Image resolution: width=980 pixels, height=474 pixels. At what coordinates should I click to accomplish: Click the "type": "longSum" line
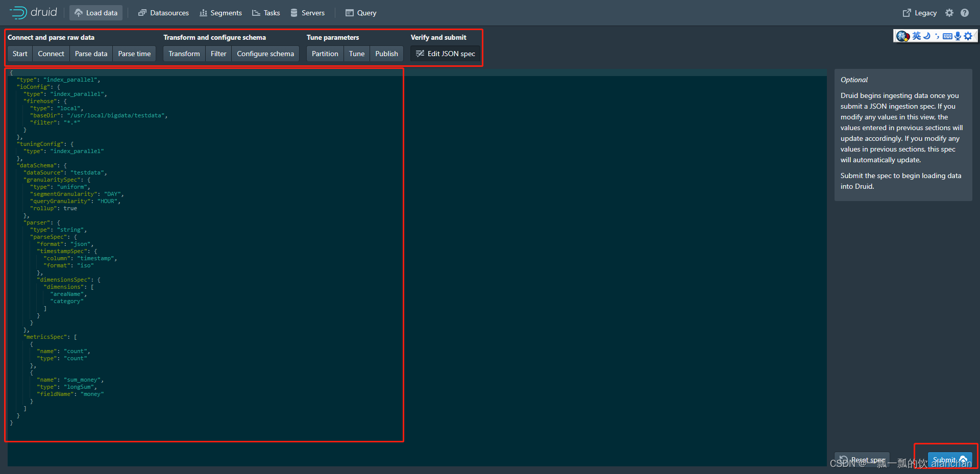[x=66, y=387]
